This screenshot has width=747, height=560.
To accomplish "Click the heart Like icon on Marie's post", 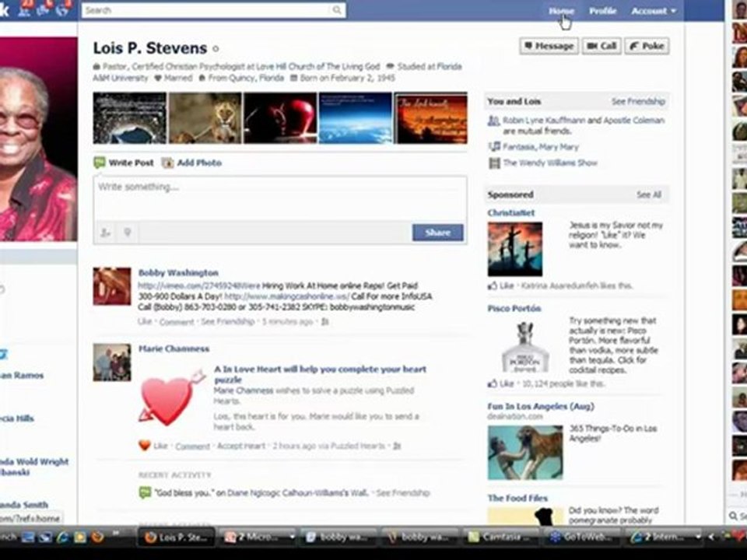I will point(145,446).
